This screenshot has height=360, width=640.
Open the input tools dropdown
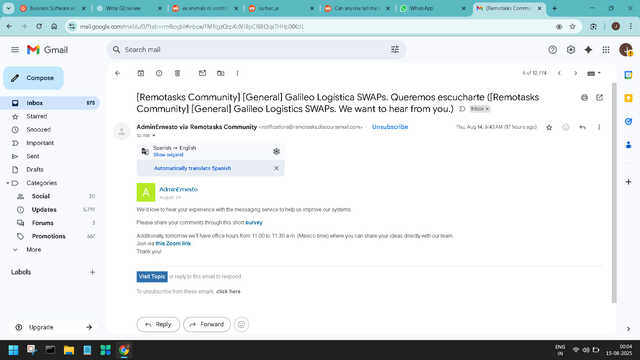pyautogui.click(x=594, y=73)
